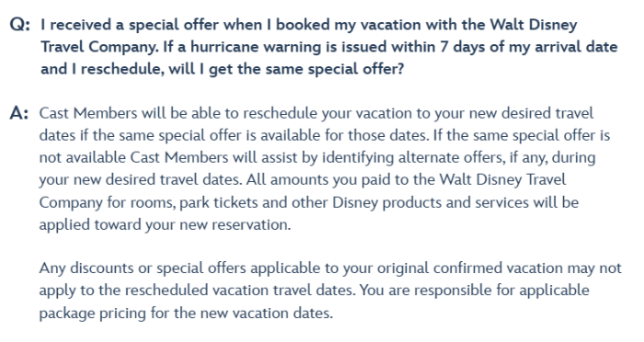Click "applied toward your new reservation."
Image resolution: width=644 pixels, height=342 pixels.
click(165, 225)
